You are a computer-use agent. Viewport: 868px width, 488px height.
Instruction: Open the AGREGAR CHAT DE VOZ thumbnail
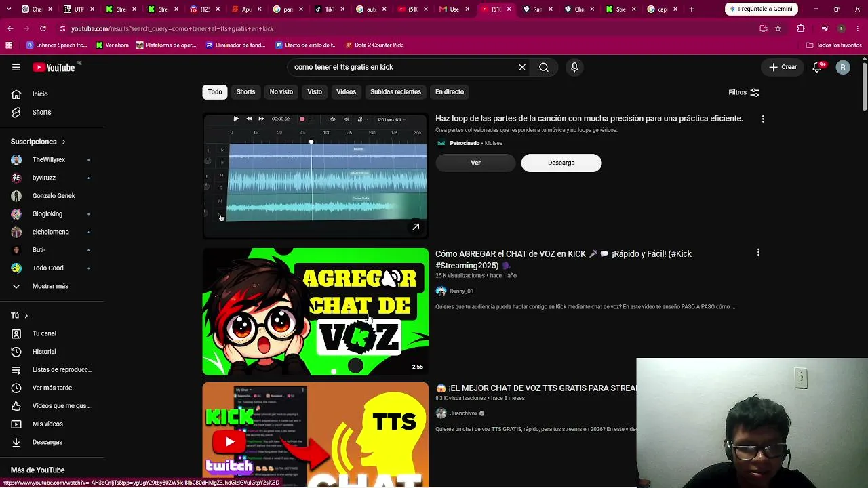[x=315, y=311]
